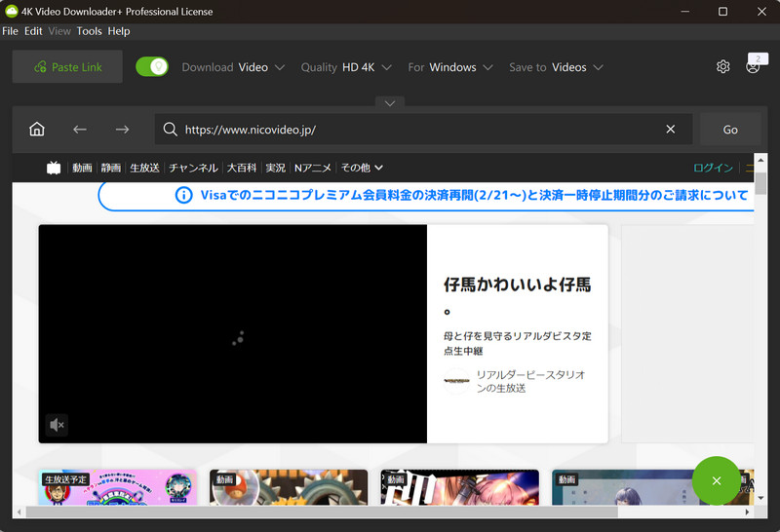Close the green round X button
The image size is (780, 532).
(717, 480)
